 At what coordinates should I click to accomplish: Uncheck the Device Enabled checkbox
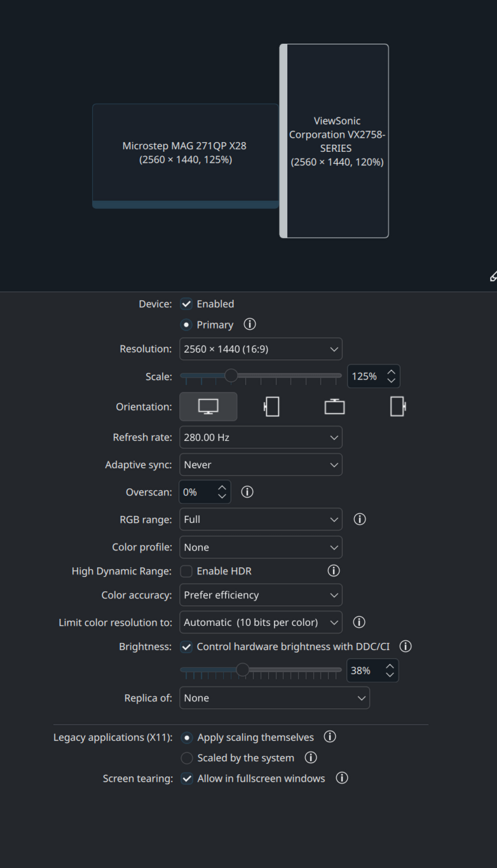(x=186, y=304)
